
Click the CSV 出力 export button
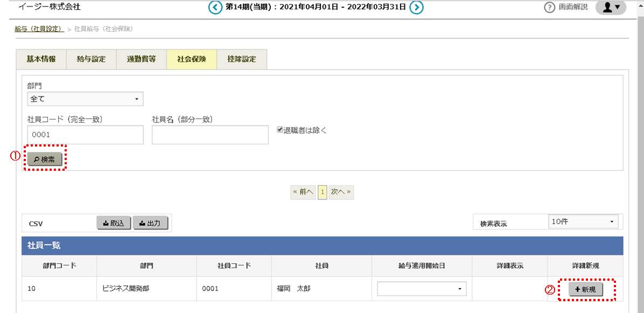pyautogui.click(x=150, y=223)
